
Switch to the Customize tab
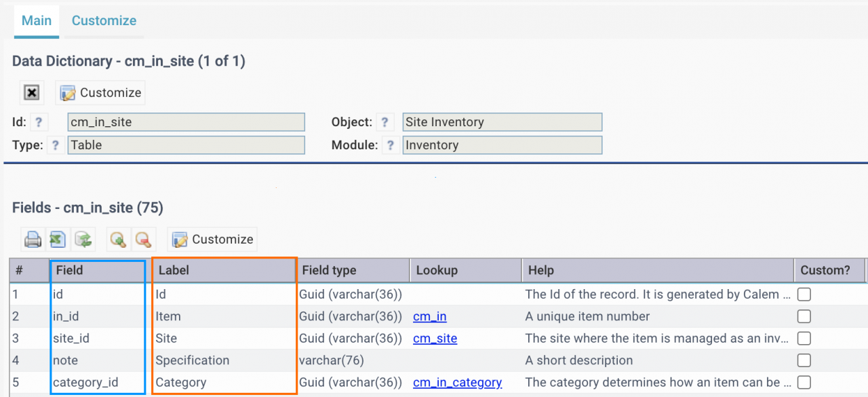coord(104,20)
